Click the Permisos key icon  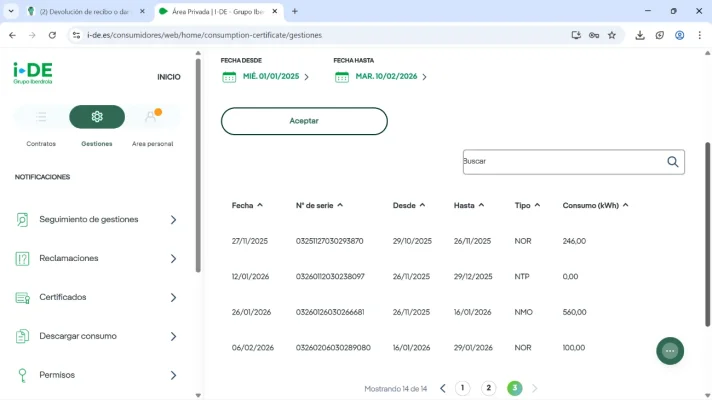pos(22,375)
